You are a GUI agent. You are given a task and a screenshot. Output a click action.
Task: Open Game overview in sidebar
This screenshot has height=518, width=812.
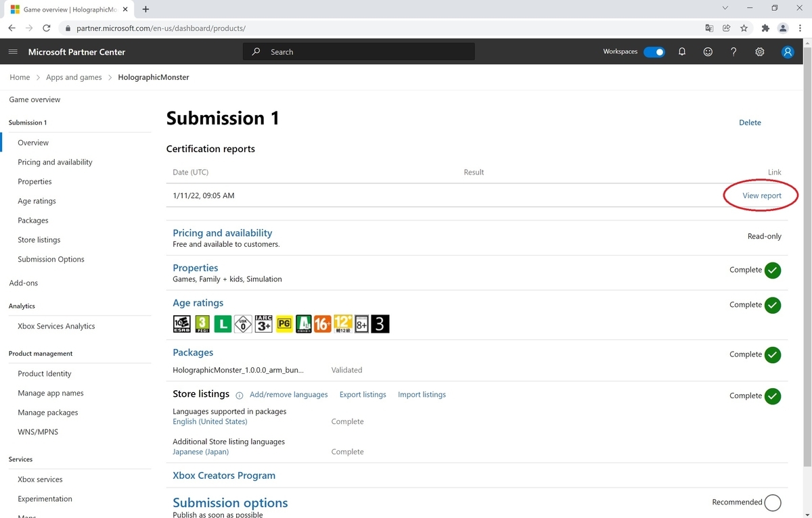(x=35, y=99)
